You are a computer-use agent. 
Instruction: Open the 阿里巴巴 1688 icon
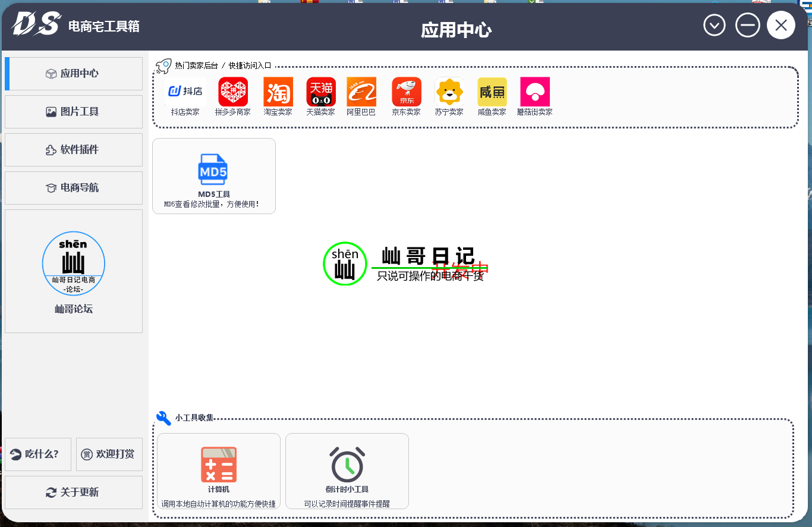tap(361, 92)
